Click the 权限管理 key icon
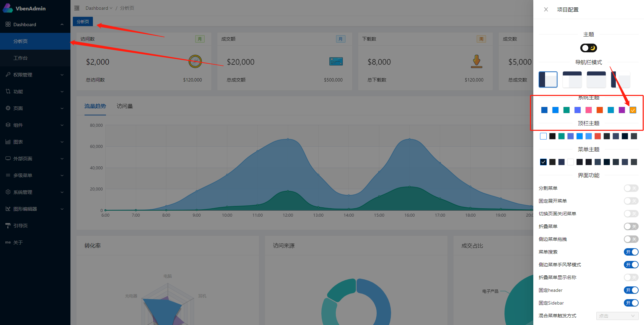 tap(8, 74)
